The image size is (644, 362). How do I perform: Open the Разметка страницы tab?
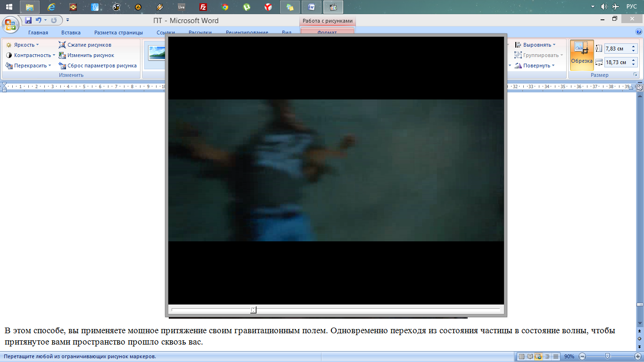pyautogui.click(x=118, y=33)
